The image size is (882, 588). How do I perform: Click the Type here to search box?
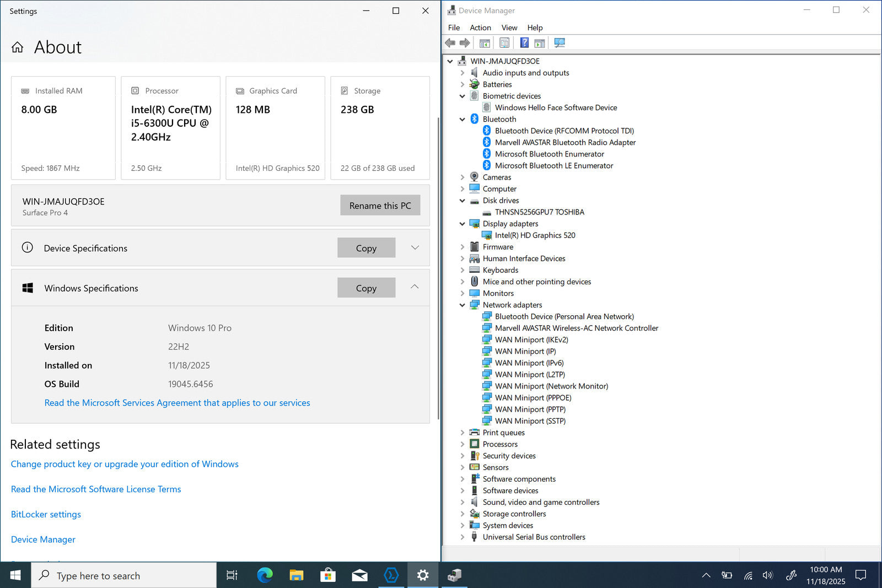pos(124,575)
